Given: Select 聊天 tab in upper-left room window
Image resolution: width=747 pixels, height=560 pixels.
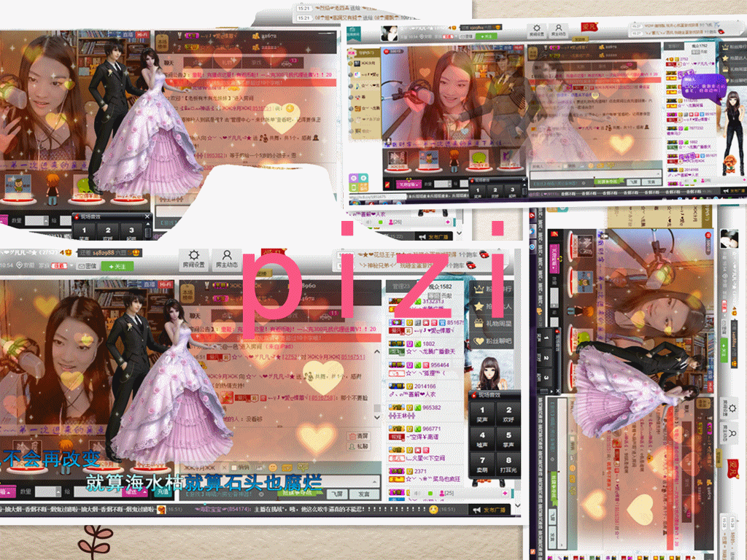Looking at the screenshot, I should point(169,63).
